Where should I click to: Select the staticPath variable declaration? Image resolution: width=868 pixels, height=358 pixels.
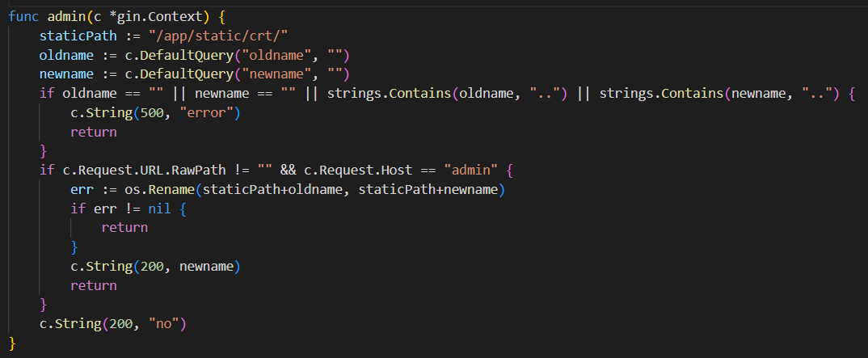[78, 36]
